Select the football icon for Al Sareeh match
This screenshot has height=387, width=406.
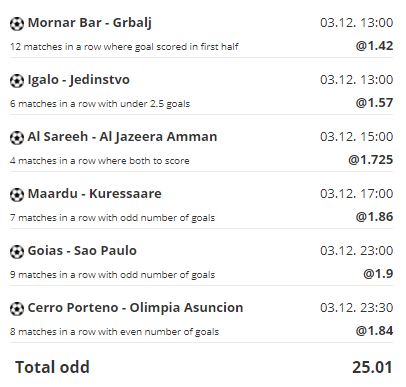17,138
